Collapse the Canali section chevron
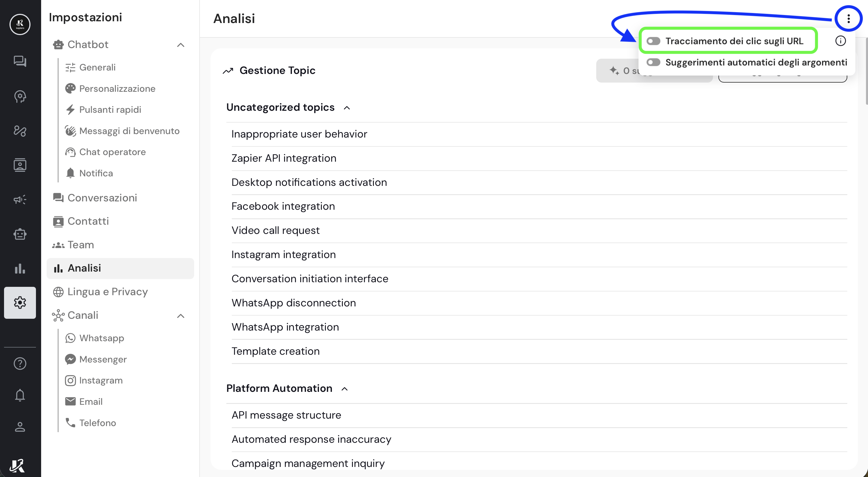 tap(181, 316)
